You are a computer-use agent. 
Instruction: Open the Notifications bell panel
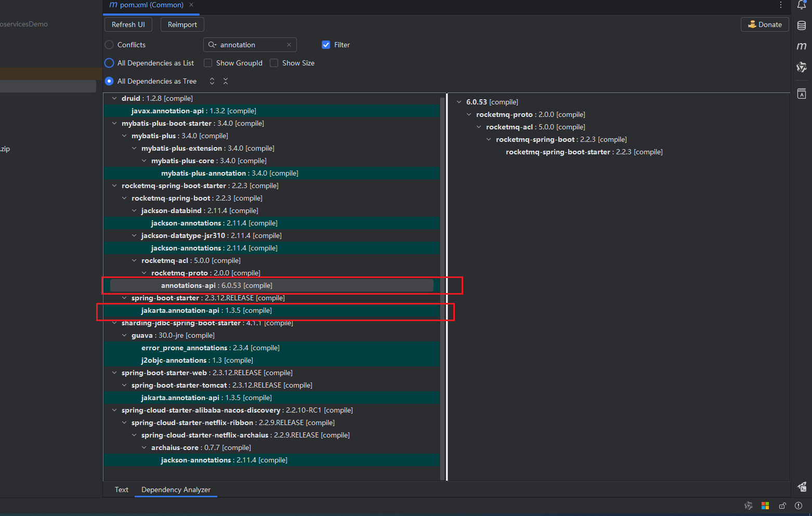click(802, 5)
